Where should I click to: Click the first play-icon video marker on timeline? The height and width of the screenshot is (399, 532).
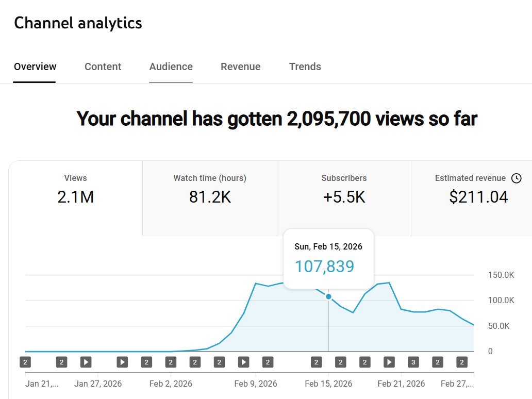pos(86,362)
